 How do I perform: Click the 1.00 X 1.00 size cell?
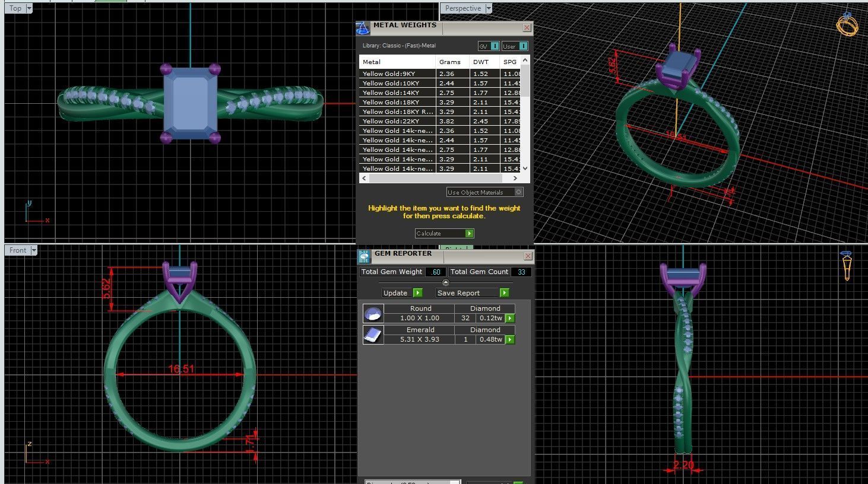420,319
